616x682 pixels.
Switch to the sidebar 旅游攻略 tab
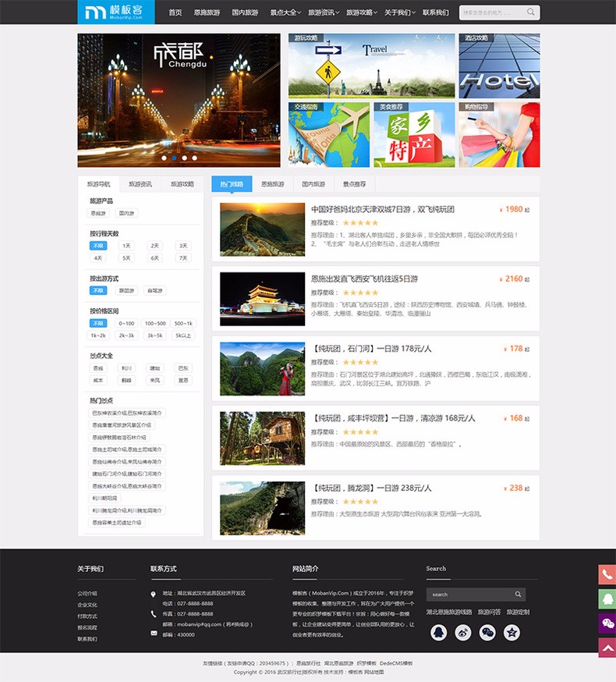point(182,184)
